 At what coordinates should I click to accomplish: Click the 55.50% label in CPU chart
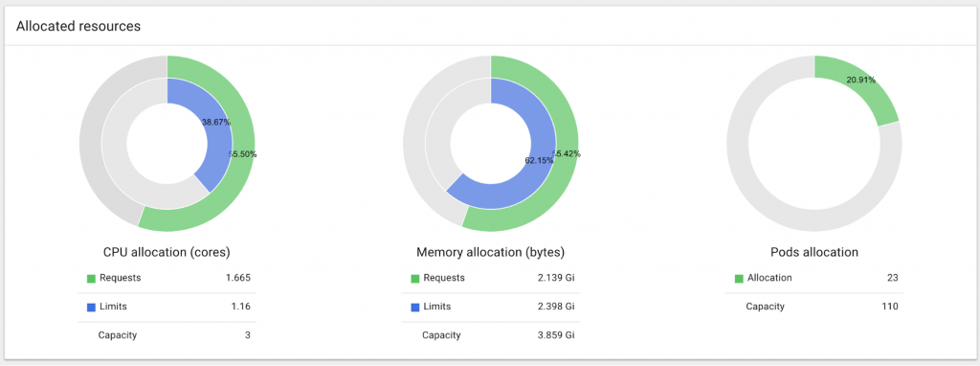(x=242, y=154)
